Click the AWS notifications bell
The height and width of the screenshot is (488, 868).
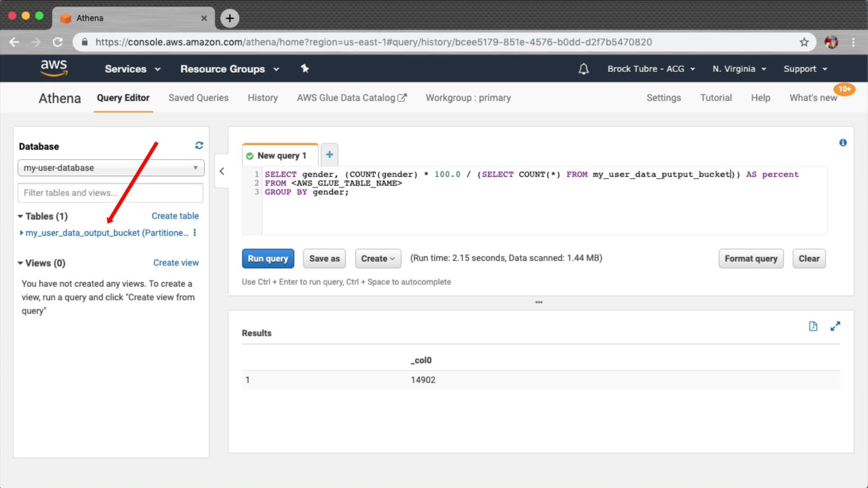(584, 69)
